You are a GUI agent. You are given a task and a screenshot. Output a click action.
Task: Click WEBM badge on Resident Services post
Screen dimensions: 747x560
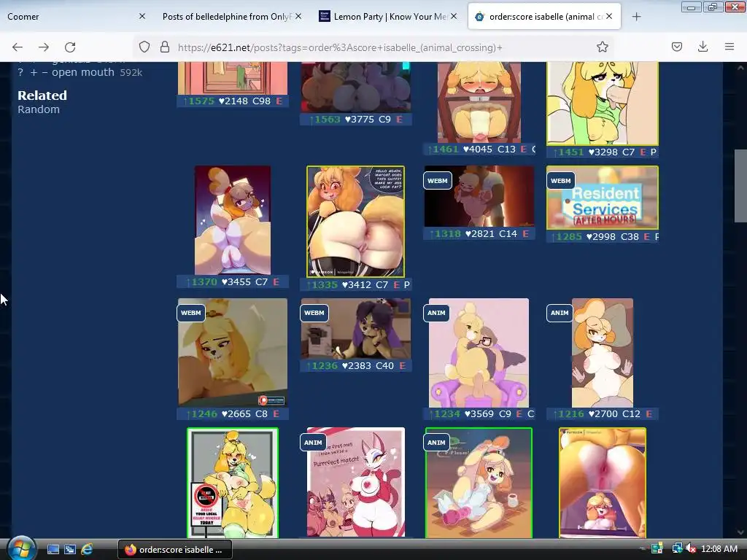561,181
